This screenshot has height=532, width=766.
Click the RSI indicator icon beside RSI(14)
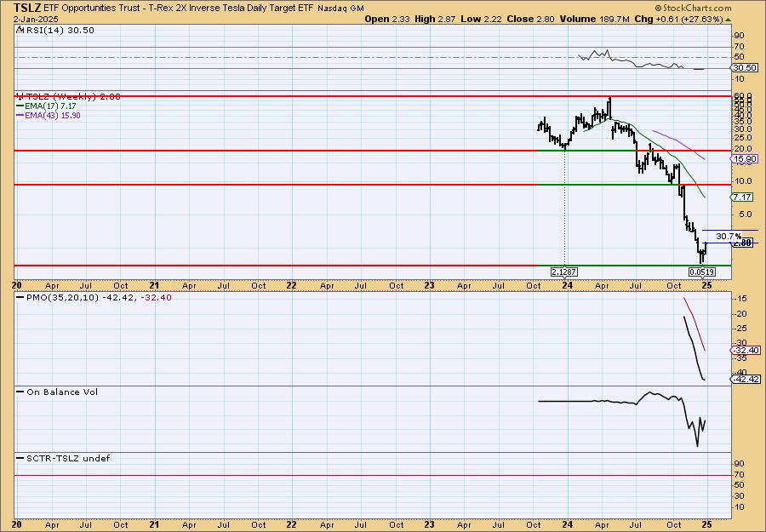pyautogui.click(x=20, y=31)
